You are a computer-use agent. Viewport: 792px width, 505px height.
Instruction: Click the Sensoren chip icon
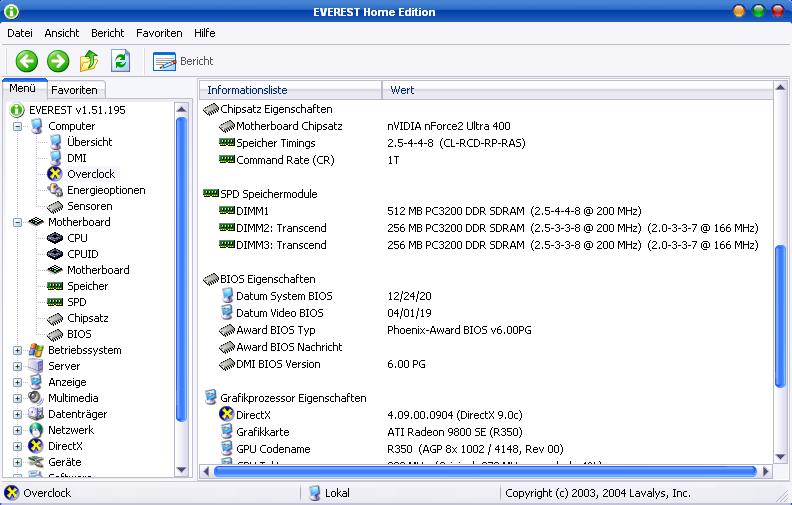coord(55,206)
